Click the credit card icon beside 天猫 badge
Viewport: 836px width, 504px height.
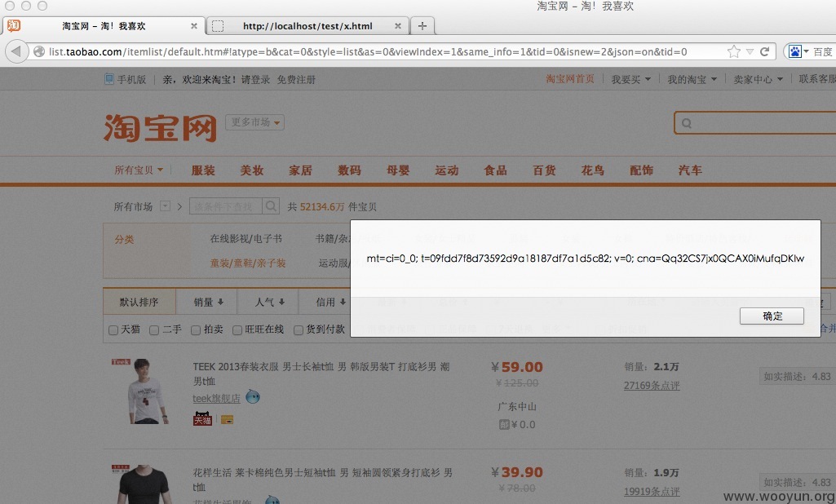point(227,420)
